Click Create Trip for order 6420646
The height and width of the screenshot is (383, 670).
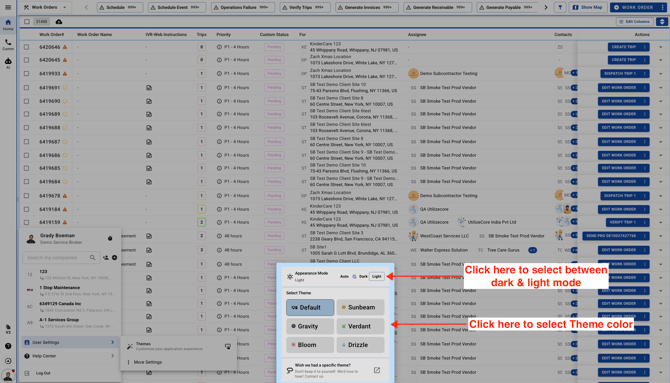[x=624, y=47]
